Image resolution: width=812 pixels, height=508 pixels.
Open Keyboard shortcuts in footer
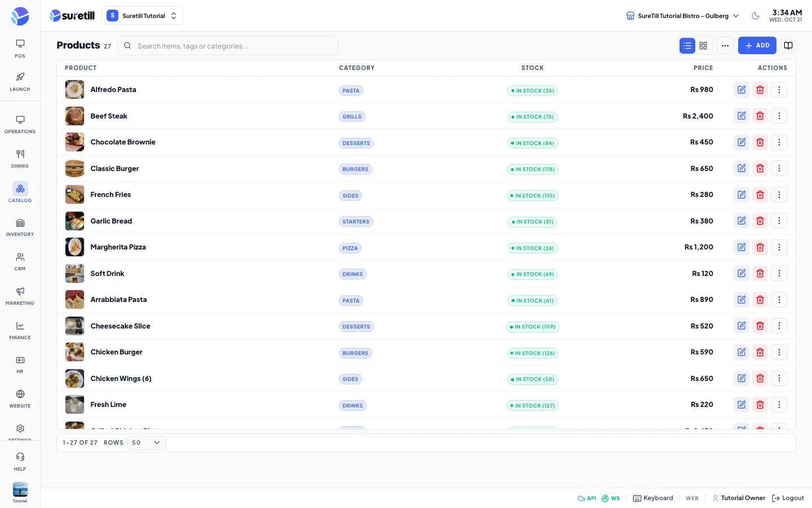653,498
